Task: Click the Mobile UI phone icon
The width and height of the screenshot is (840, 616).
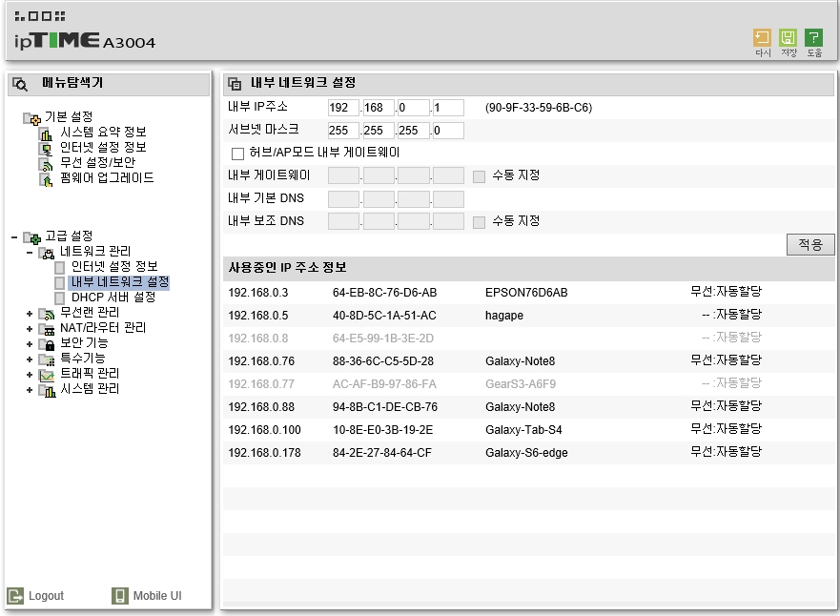Action: click(x=120, y=596)
